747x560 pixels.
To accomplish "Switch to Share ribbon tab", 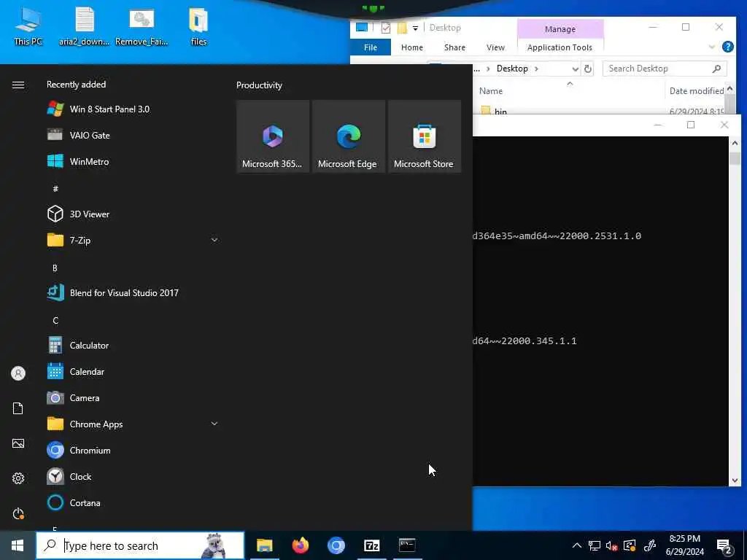I will 454,47.
